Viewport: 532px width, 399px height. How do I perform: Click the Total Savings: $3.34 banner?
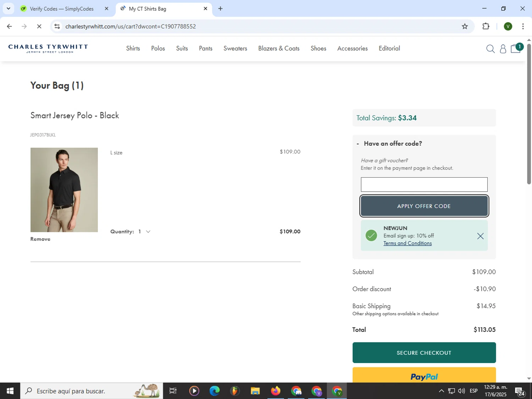[x=424, y=118]
